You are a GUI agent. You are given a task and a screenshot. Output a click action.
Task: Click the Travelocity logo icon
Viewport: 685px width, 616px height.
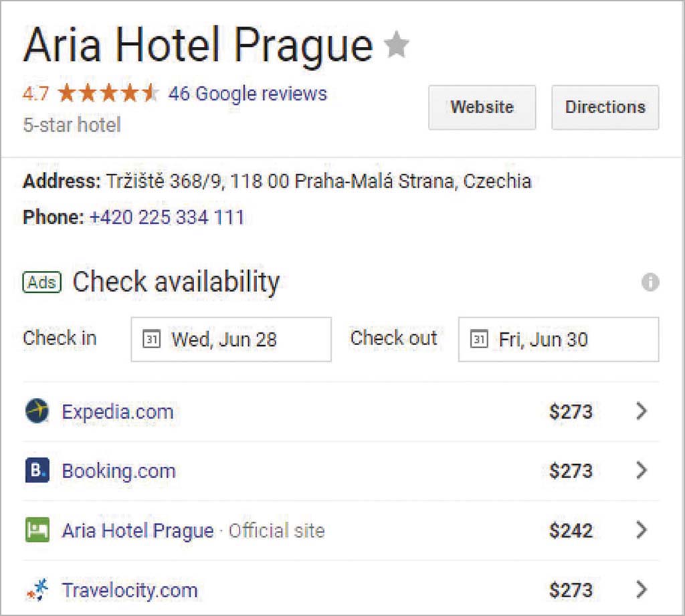(37, 590)
